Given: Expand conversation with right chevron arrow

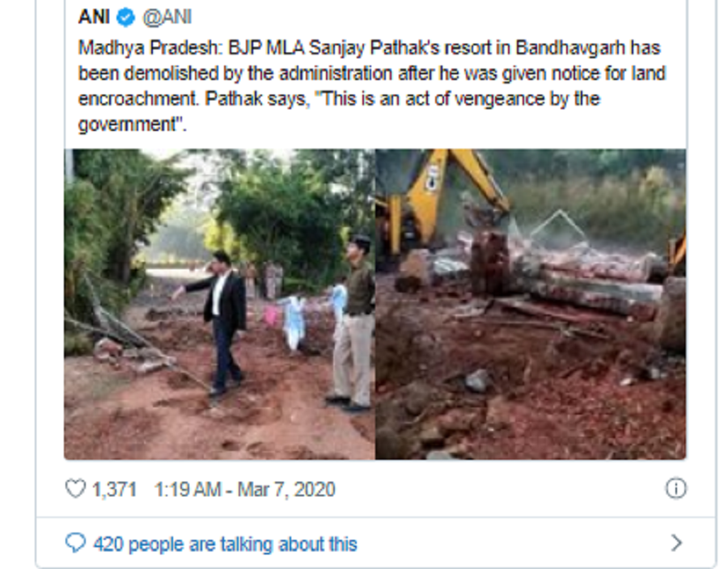Looking at the screenshot, I should [x=676, y=542].
